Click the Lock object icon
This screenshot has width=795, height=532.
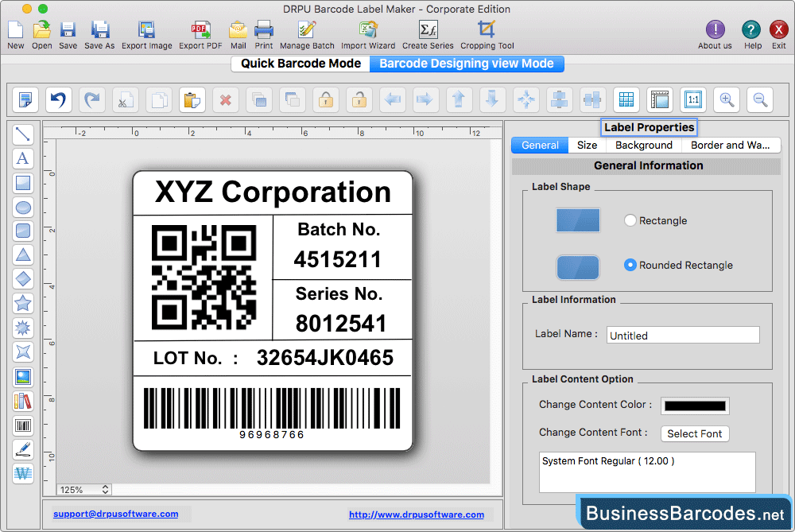(326, 99)
